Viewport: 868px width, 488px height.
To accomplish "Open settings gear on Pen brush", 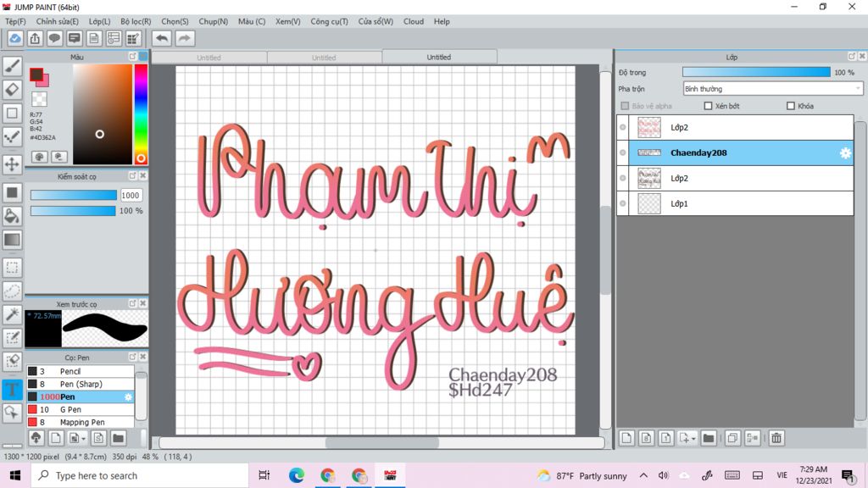I will click(129, 396).
